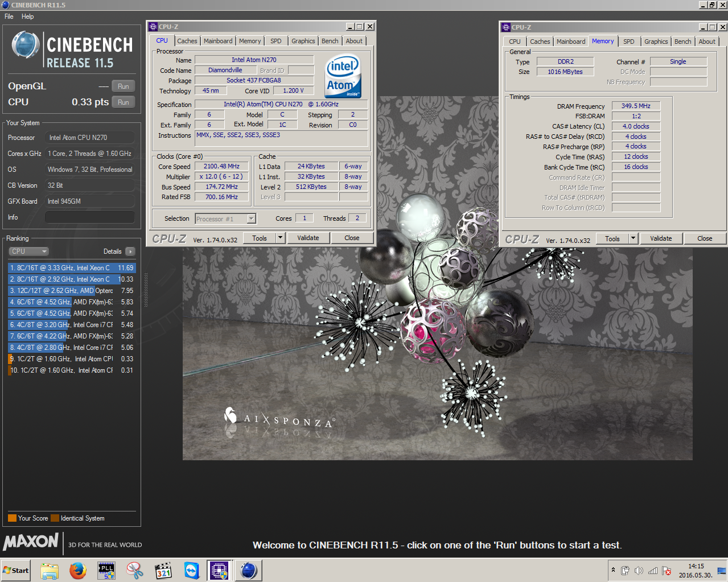Image resolution: width=728 pixels, height=582 pixels.
Task: Open SPD tab in left CPU-Z window
Action: pyautogui.click(x=276, y=41)
